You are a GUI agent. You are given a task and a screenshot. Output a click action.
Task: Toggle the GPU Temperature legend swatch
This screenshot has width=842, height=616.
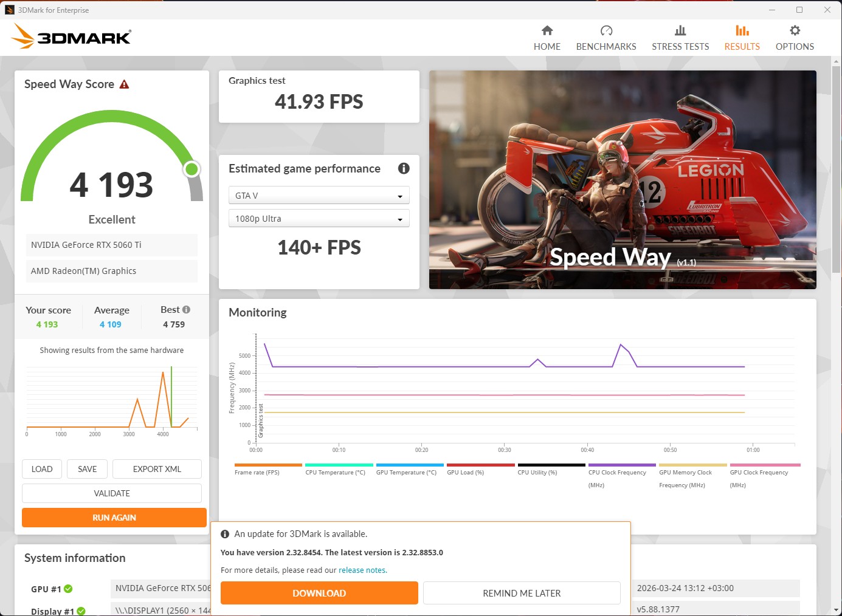[x=410, y=465]
